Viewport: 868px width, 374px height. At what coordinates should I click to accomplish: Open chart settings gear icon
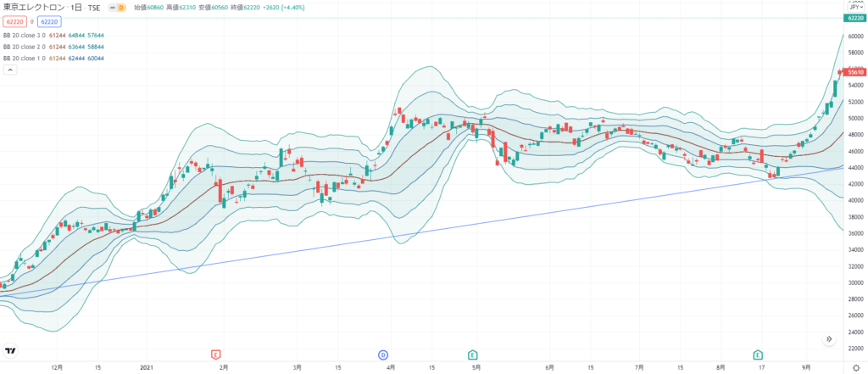pyautogui.click(x=856, y=368)
